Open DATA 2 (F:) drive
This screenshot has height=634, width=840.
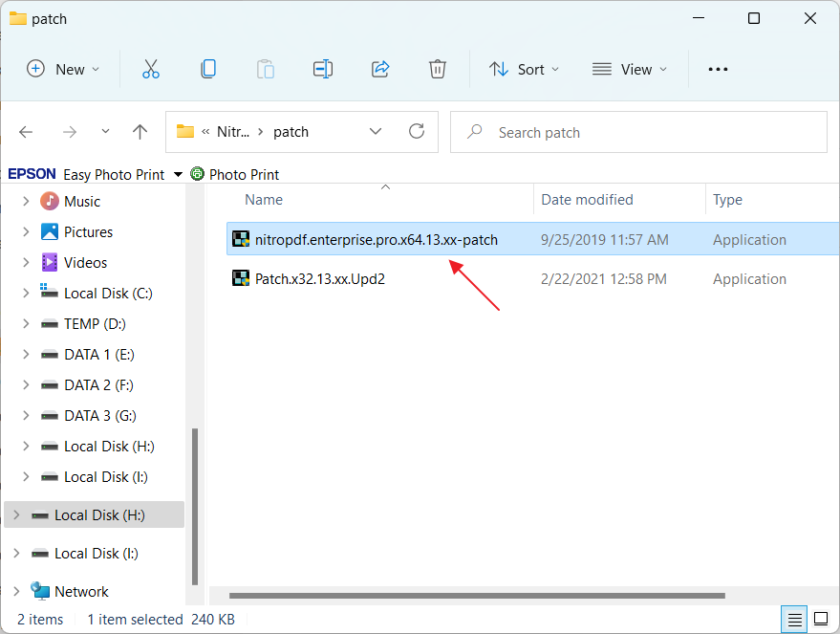click(x=98, y=384)
